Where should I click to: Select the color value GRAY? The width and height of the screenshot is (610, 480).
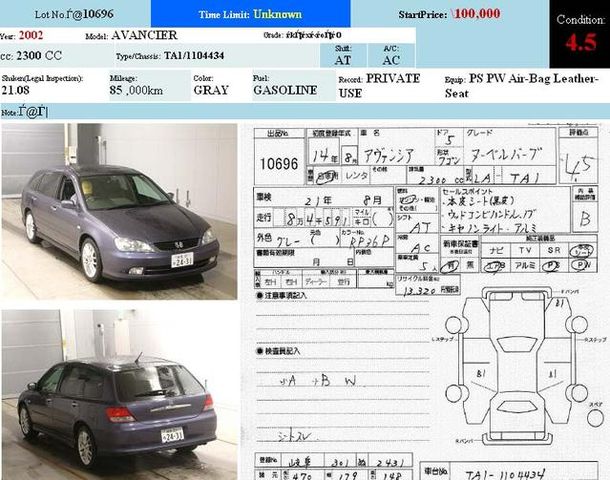[211, 90]
